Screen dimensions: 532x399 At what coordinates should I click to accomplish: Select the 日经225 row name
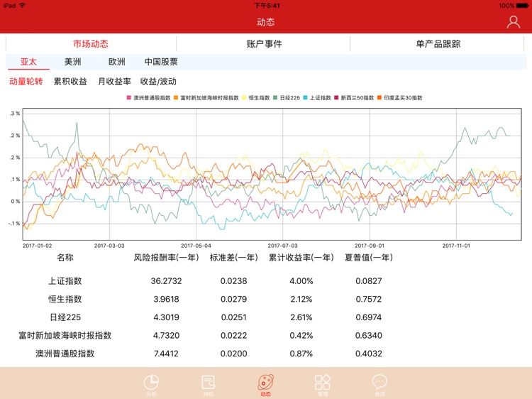pyautogui.click(x=65, y=317)
